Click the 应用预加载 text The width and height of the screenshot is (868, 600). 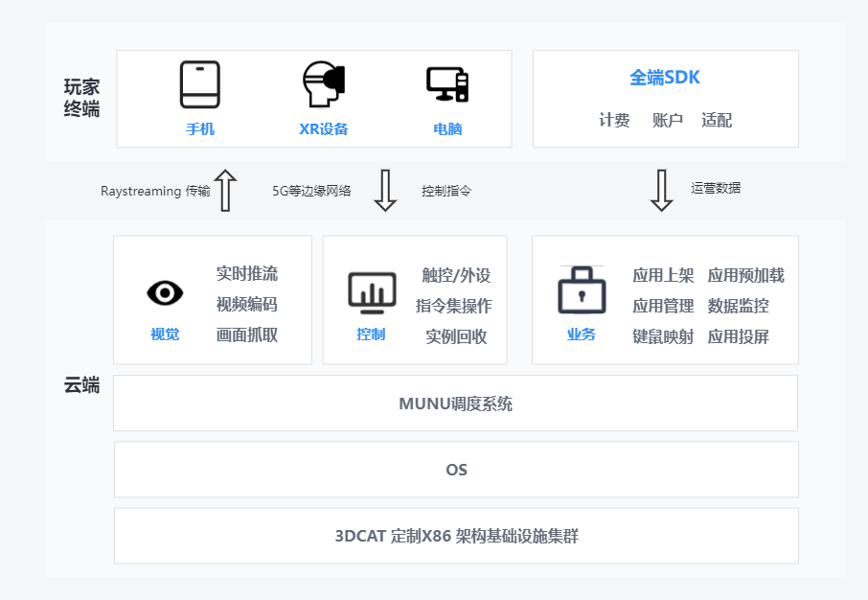pos(746,275)
